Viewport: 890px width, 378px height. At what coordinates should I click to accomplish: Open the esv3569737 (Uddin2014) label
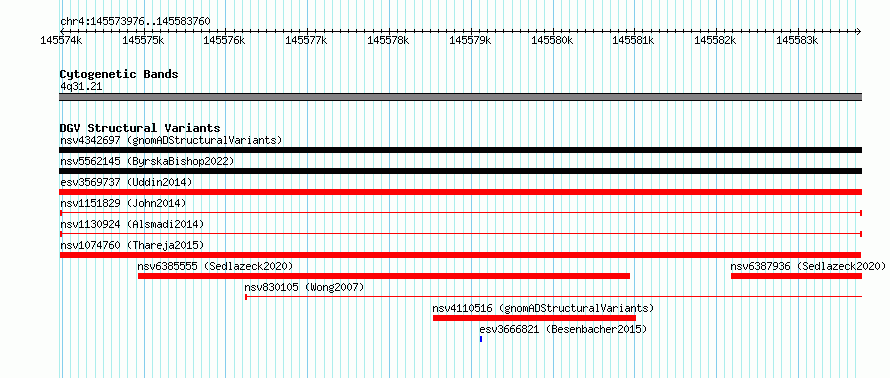pos(126,182)
